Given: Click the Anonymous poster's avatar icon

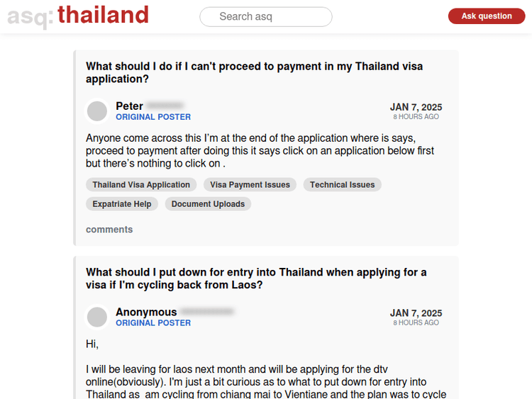Looking at the screenshot, I should point(97,317).
